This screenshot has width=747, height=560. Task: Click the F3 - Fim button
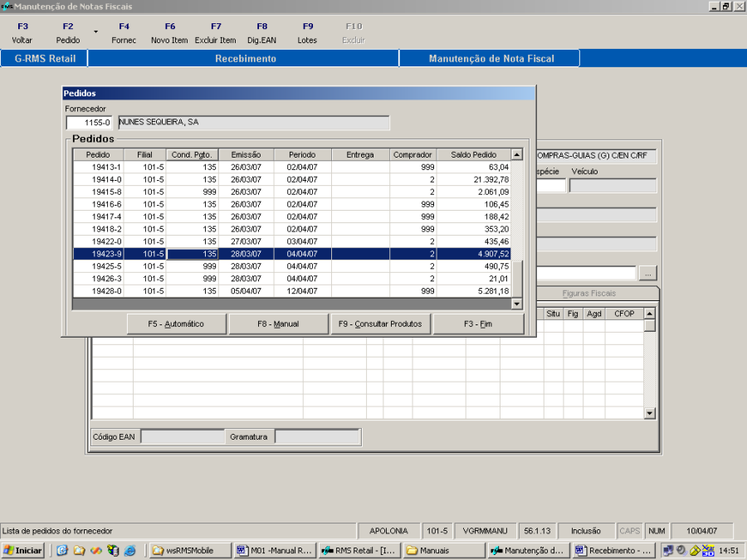point(478,324)
